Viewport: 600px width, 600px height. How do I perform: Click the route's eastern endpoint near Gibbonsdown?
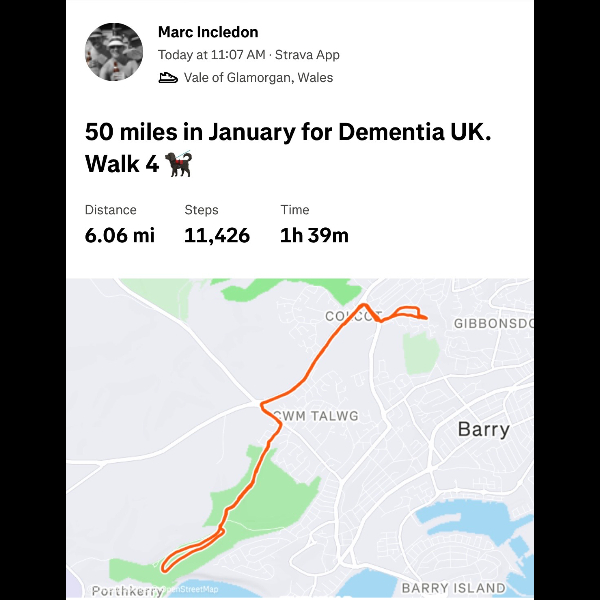point(426,318)
